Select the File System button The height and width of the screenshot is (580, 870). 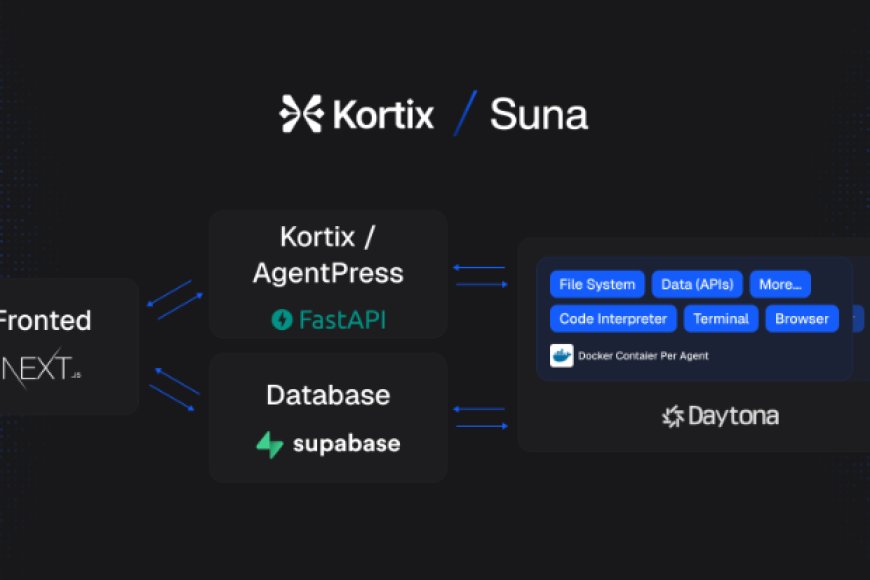(x=597, y=285)
